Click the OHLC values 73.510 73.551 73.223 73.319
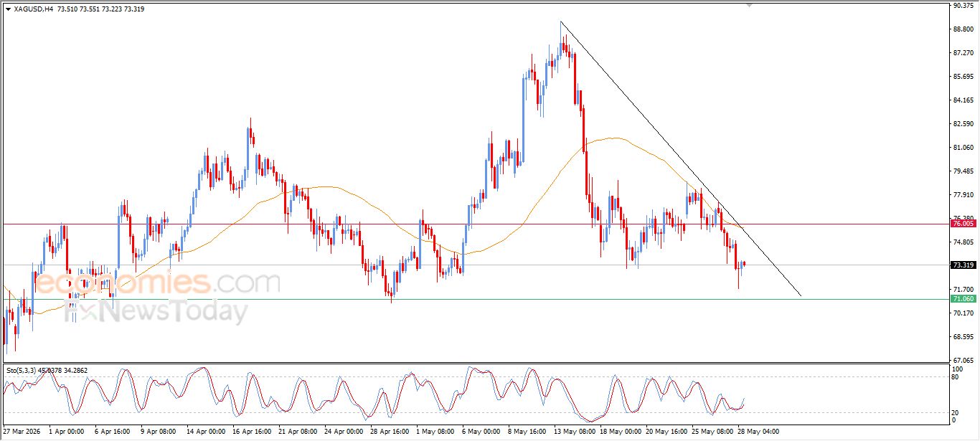 pyautogui.click(x=100, y=9)
